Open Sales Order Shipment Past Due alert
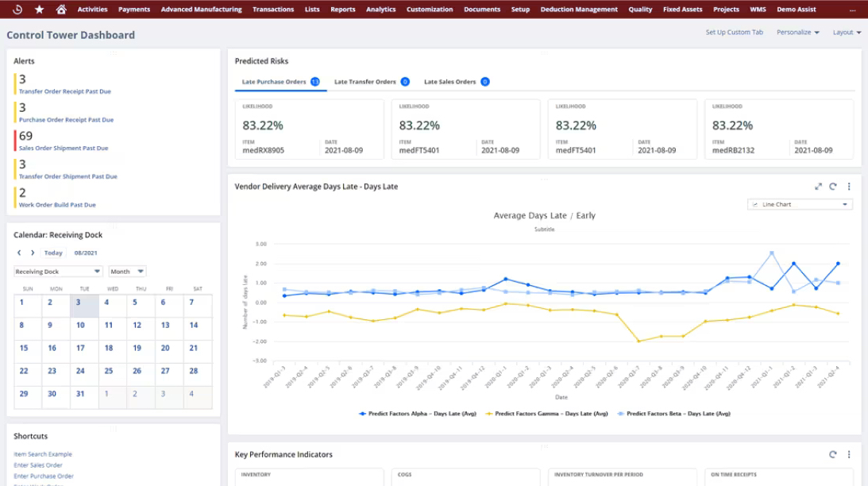 (x=64, y=148)
